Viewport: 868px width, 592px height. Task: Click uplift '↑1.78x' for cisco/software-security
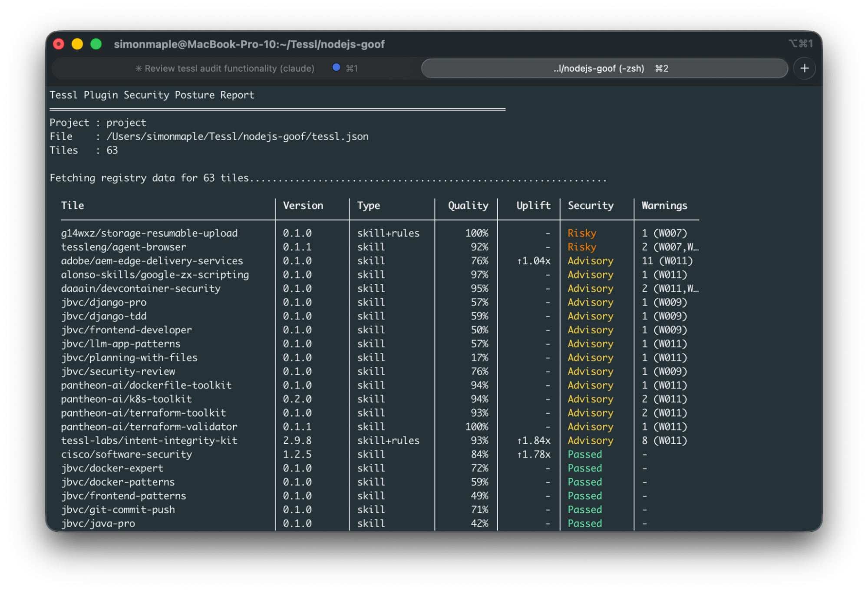coord(534,455)
